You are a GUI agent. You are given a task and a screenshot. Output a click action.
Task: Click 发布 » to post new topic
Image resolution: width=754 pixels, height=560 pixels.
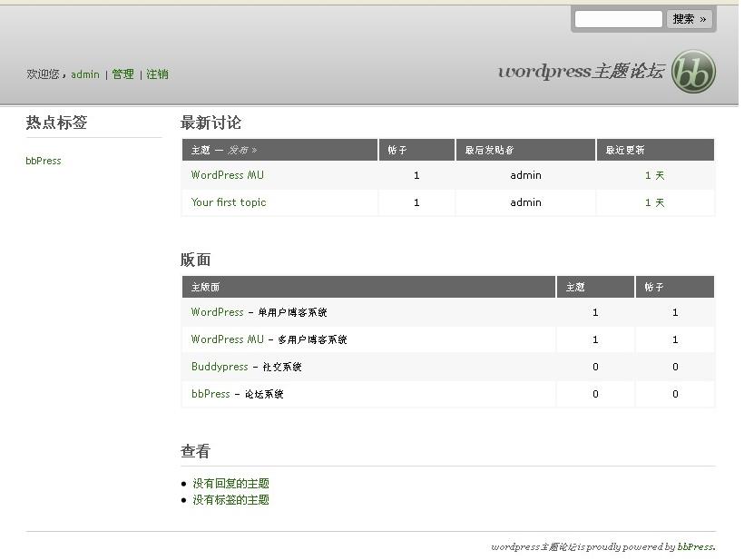242,151
